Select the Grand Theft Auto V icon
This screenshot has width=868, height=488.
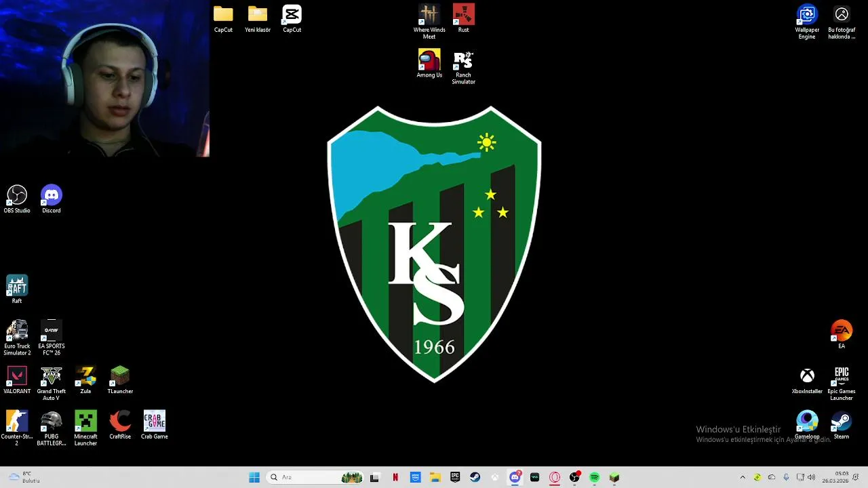[52, 384]
